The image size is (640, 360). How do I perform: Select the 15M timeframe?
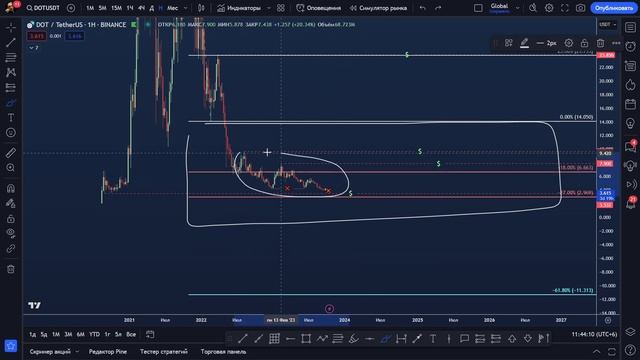[116, 8]
